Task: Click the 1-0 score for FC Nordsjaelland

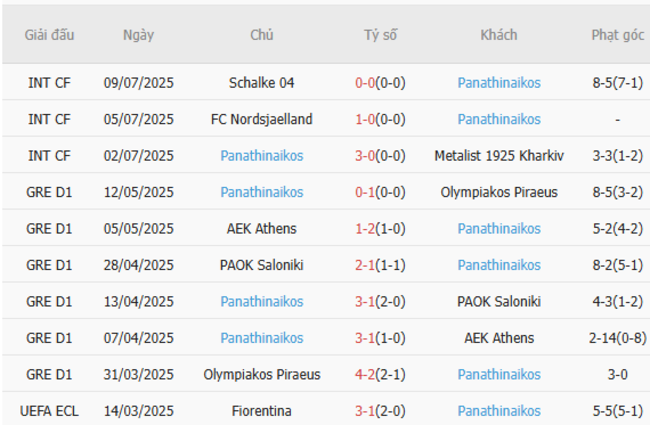Action: [x=364, y=119]
